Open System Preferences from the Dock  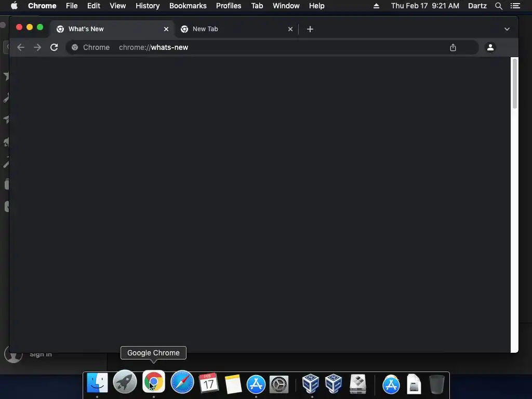(279, 384)
